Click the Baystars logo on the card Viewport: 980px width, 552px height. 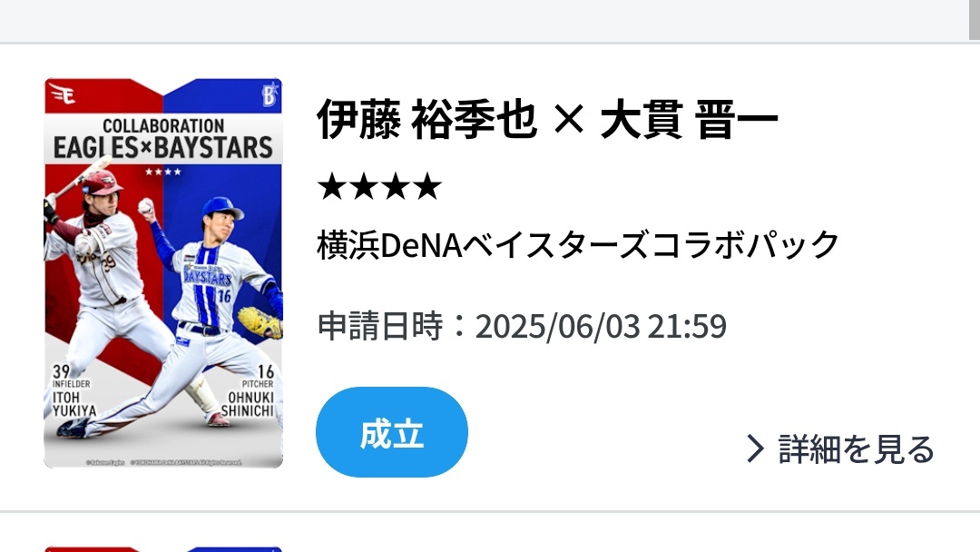[x=269, y=94]
